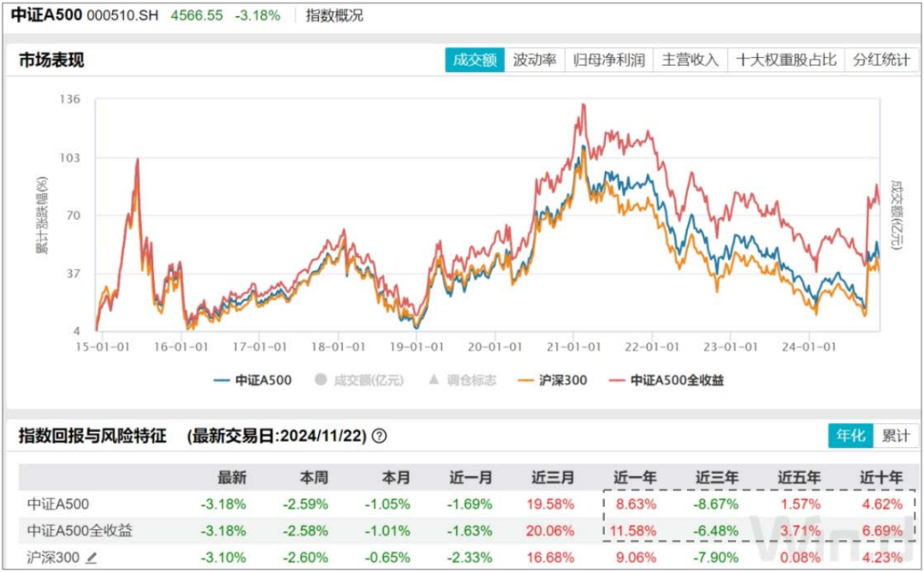Select the 成交额 tab
Screen dimensions: 924x572
pyautogui.click(x=474, y=60)
